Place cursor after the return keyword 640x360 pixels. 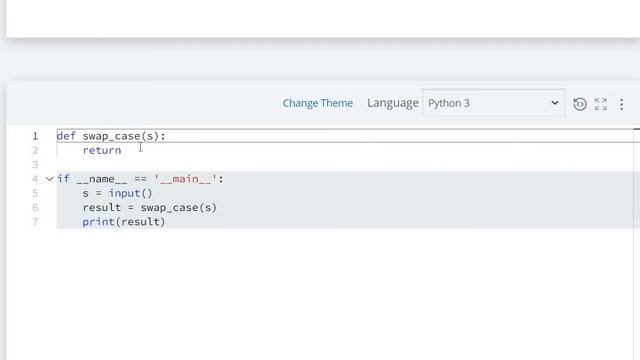122,150
